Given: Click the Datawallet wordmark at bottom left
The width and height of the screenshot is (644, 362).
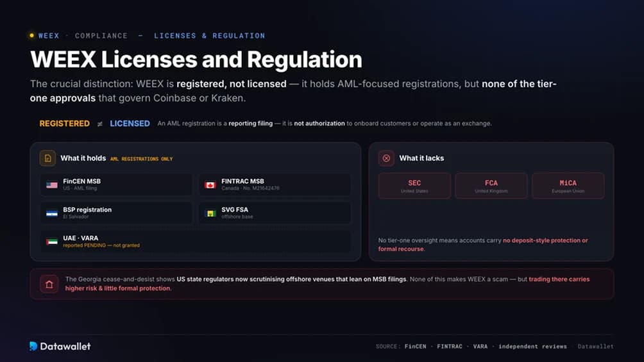Looking at the screenshot, I should (x=65, y=347).
